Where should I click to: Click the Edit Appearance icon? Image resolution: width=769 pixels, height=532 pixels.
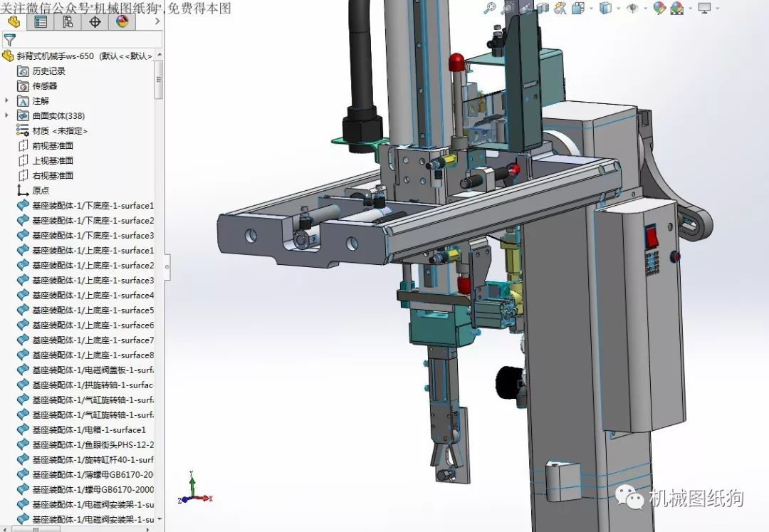pyautogui.click(x=659, y=8)
